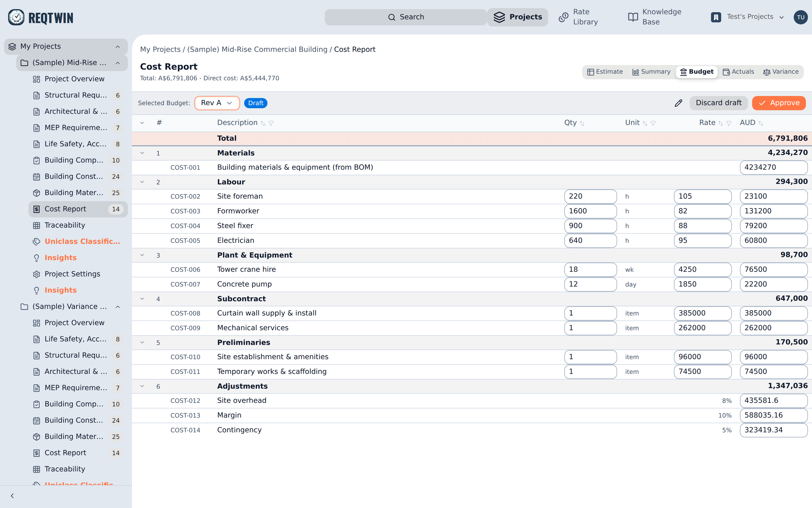The height and width of the screenshot is (508, 812).
Task: Edit the Margin AUD amount field
Action: (773, 415)
